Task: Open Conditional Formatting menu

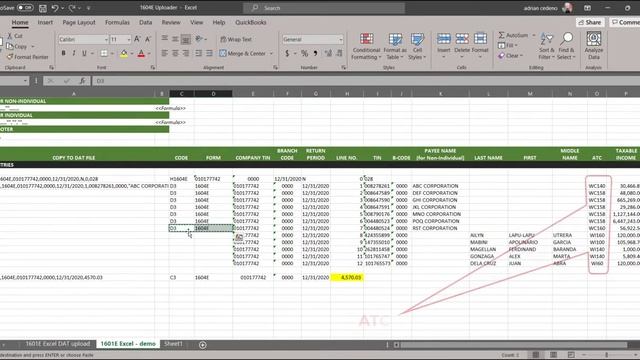Action: [366, 46]
